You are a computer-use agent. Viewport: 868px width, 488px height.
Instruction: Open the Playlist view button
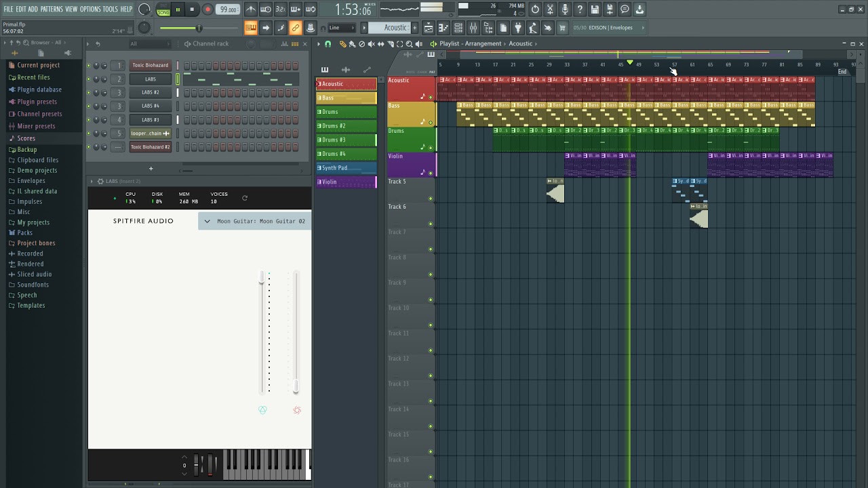click(429, 28)
